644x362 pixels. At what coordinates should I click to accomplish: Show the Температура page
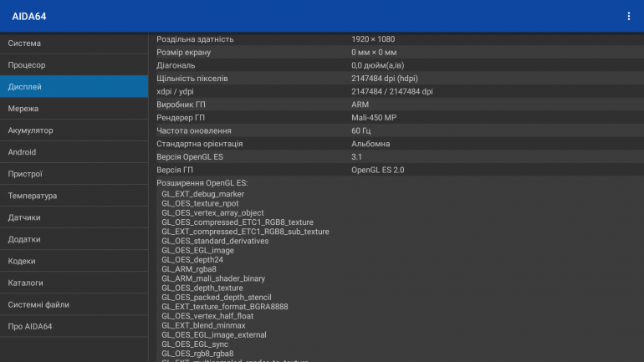pyautogui.click(x=74, y=196)
